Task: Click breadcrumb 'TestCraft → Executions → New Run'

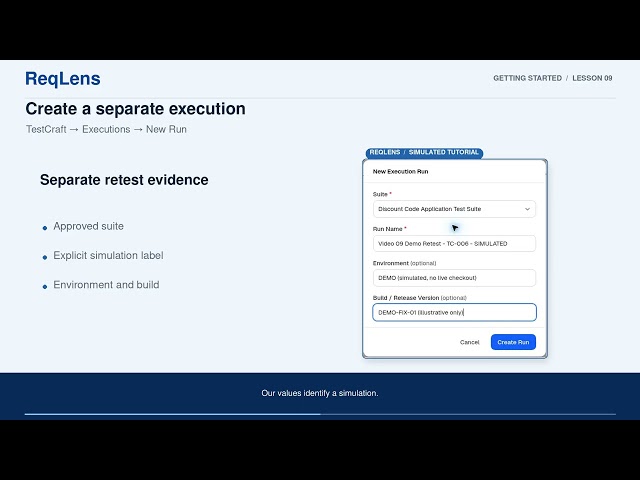Action: 106,129
